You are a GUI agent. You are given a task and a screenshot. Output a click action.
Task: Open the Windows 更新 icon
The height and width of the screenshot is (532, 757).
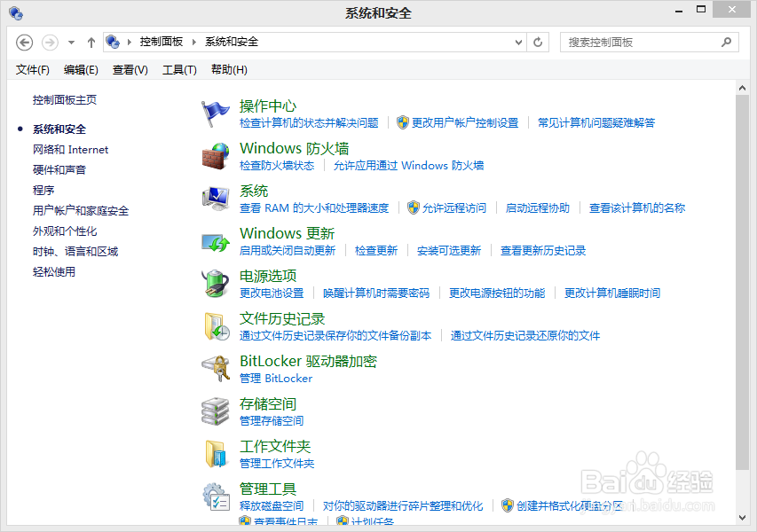pos(215,242)
